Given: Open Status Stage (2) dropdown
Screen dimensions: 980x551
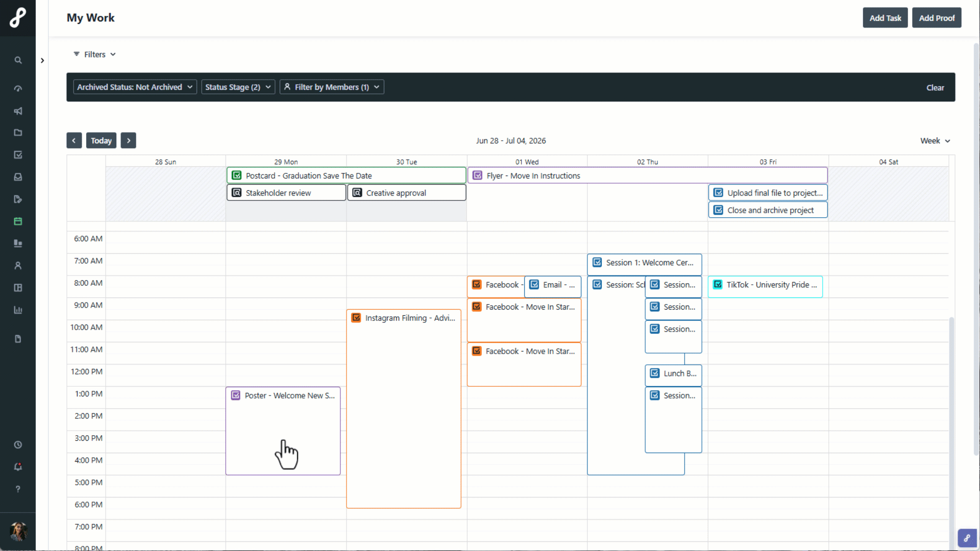Looking at the screenshot, I should (238, 87).
